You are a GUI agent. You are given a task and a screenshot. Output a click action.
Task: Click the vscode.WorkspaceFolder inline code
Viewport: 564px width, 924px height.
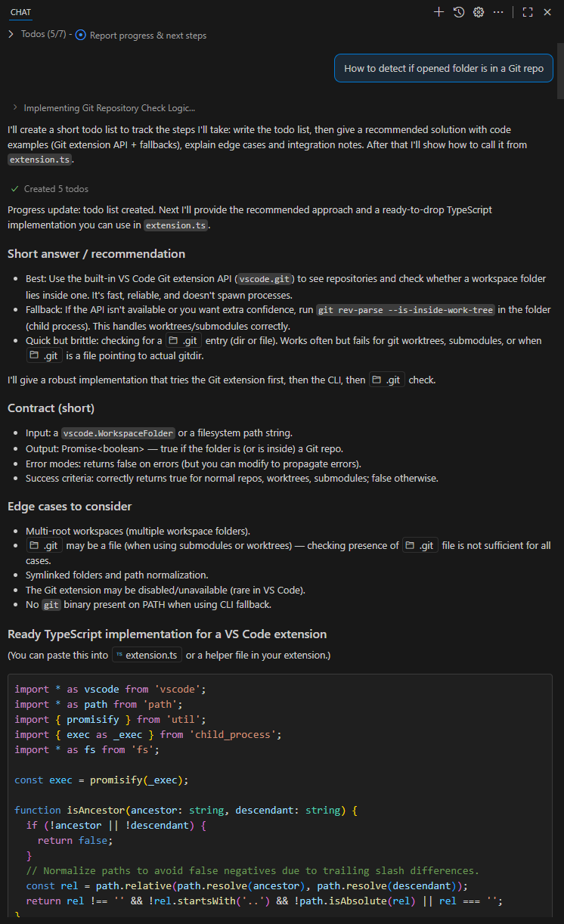[x=118, y=433]
